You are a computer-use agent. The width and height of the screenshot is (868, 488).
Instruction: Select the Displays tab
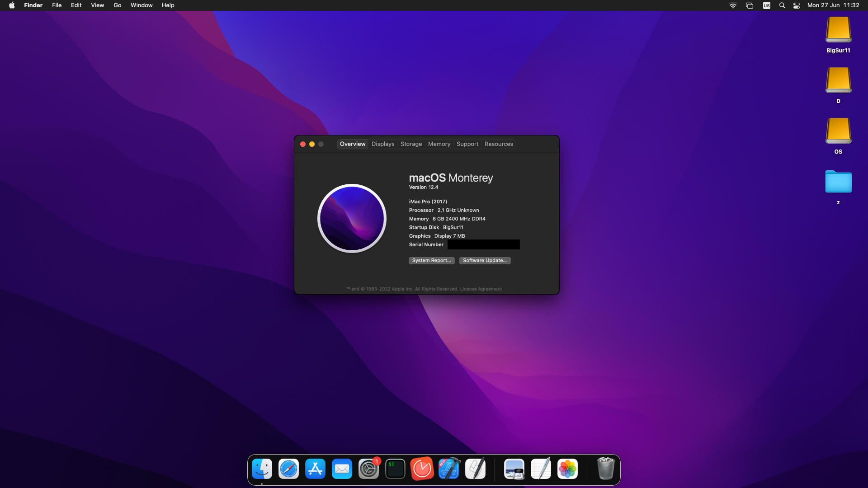[x=383, y=144]
